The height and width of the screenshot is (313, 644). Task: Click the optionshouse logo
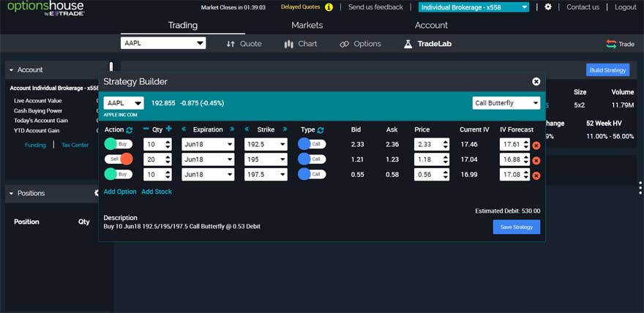point(45,8)
